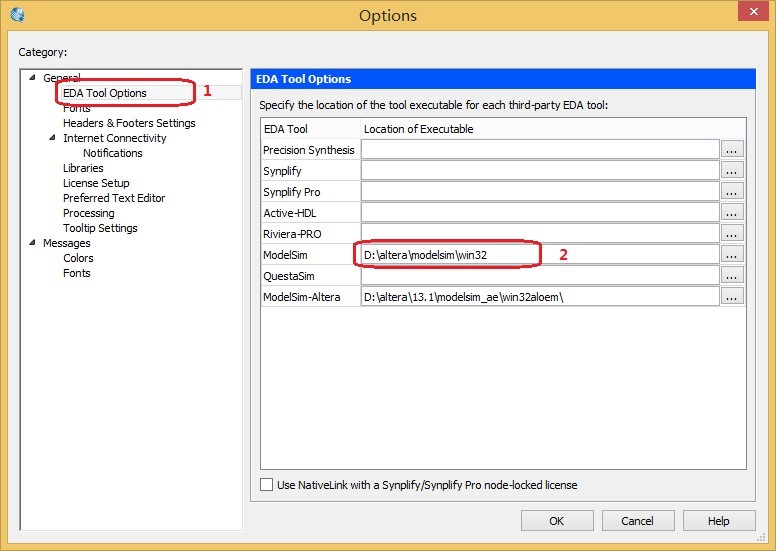
Task: Click browse button for Synplify row
Action: pos(732,170)
